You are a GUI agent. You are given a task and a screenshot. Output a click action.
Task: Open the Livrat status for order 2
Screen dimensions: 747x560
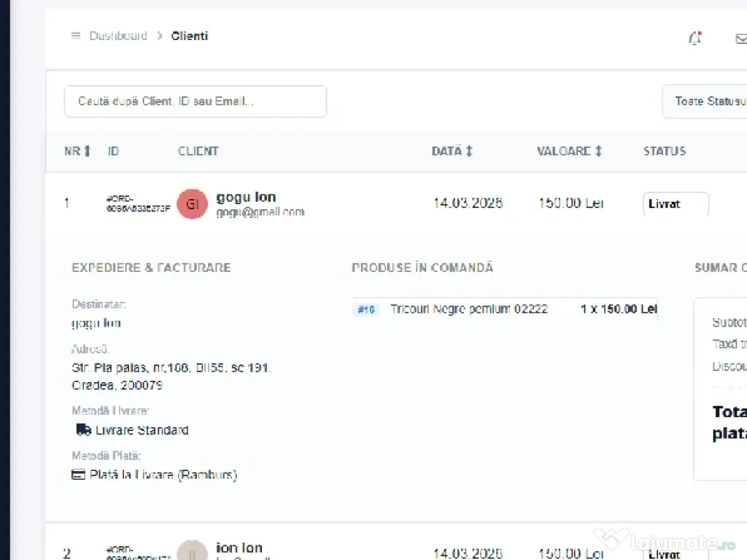click(665, 554)
